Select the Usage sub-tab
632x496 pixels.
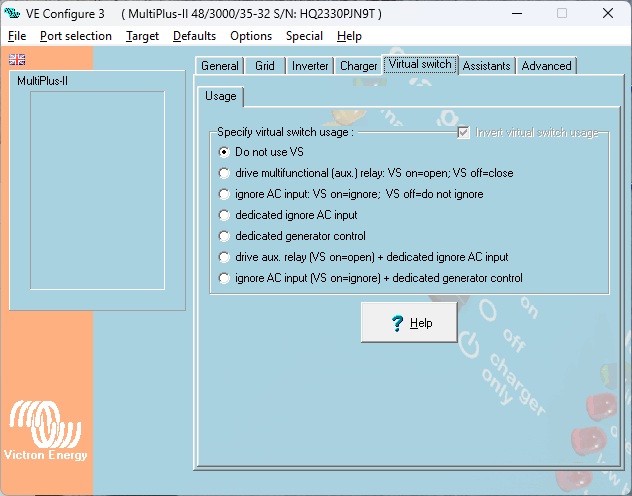click(220, 96)
